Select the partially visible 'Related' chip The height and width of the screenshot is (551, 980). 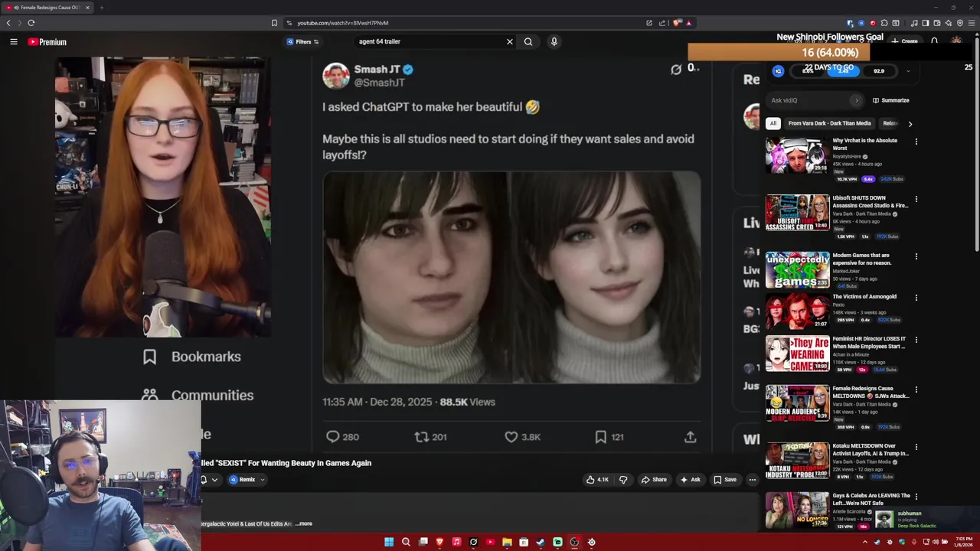click(x=890, y=123)
